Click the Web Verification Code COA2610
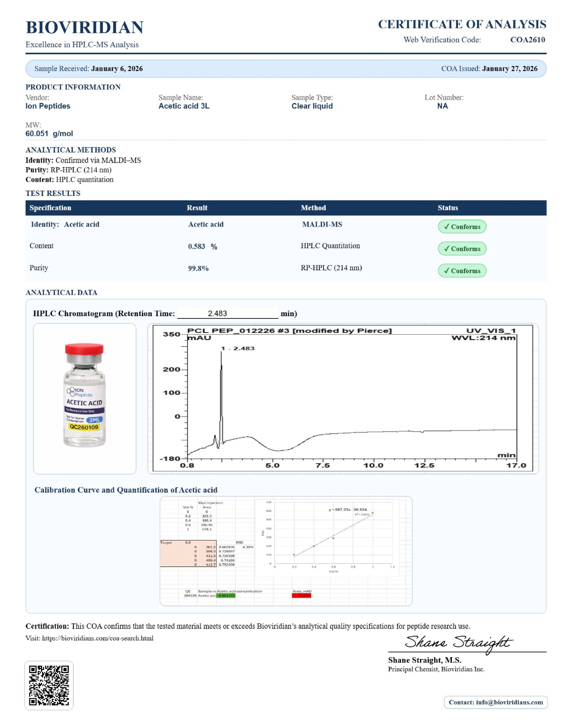 pos(527,40)
